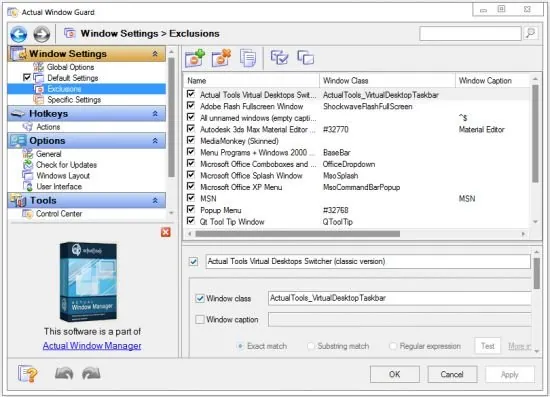The image size is (550, 397).
Task: Click the exclusion name text field
Action: [368, 261]
